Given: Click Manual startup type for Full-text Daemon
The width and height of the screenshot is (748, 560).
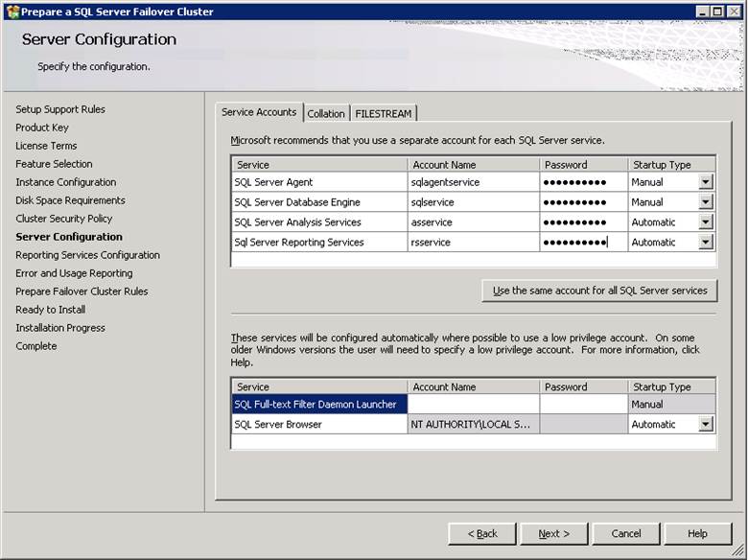Looking at the screenshot, I should [x=671, y=404].
